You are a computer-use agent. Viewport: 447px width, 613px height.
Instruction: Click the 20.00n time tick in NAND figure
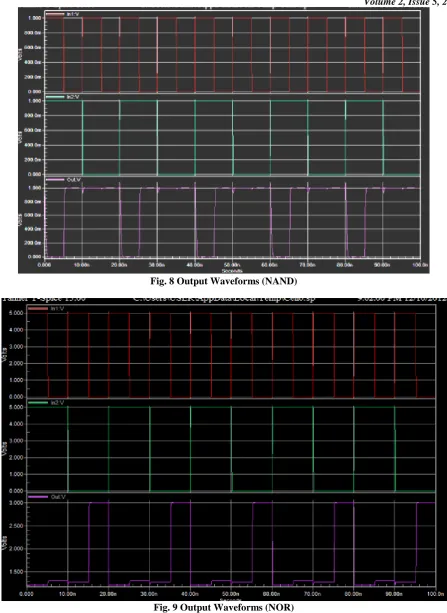tap(119, 265)
